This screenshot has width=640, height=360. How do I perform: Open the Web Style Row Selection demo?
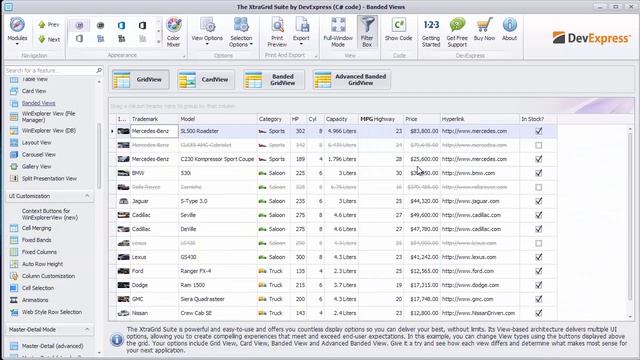pos(52,312)
